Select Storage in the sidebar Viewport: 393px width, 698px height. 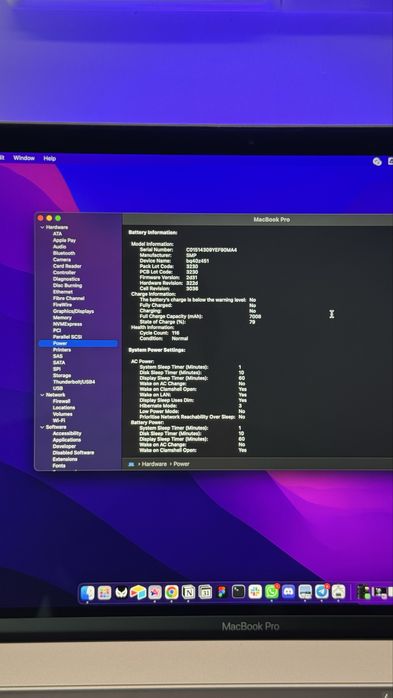62,376
